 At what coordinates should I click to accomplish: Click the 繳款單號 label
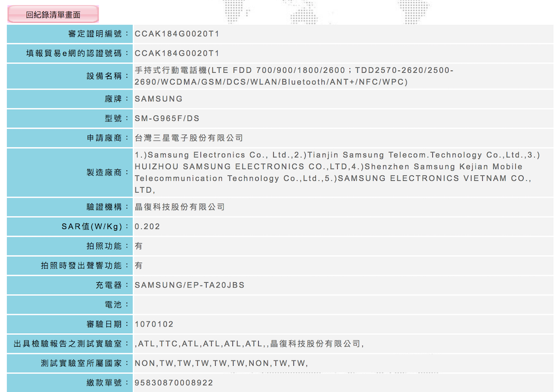(108, 382)
